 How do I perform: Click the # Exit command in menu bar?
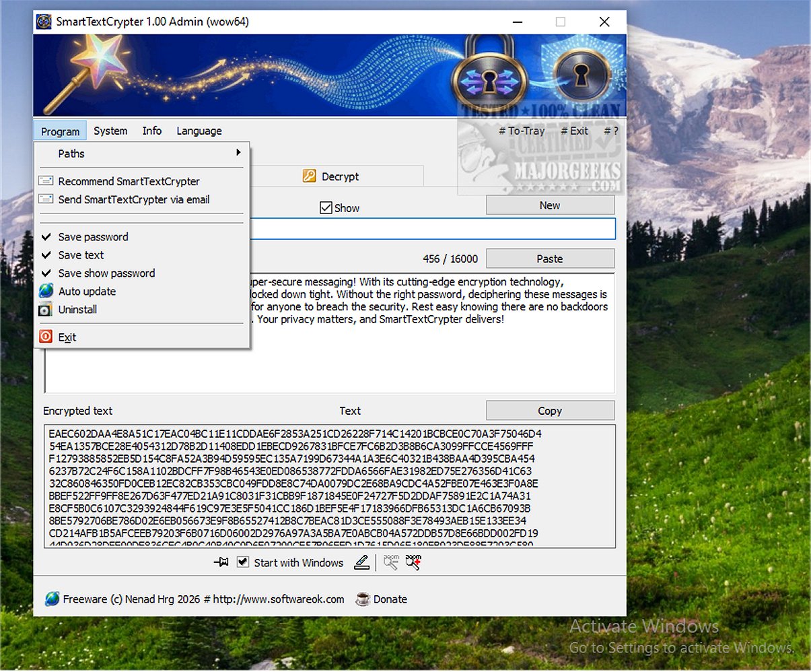coord(574,131)
